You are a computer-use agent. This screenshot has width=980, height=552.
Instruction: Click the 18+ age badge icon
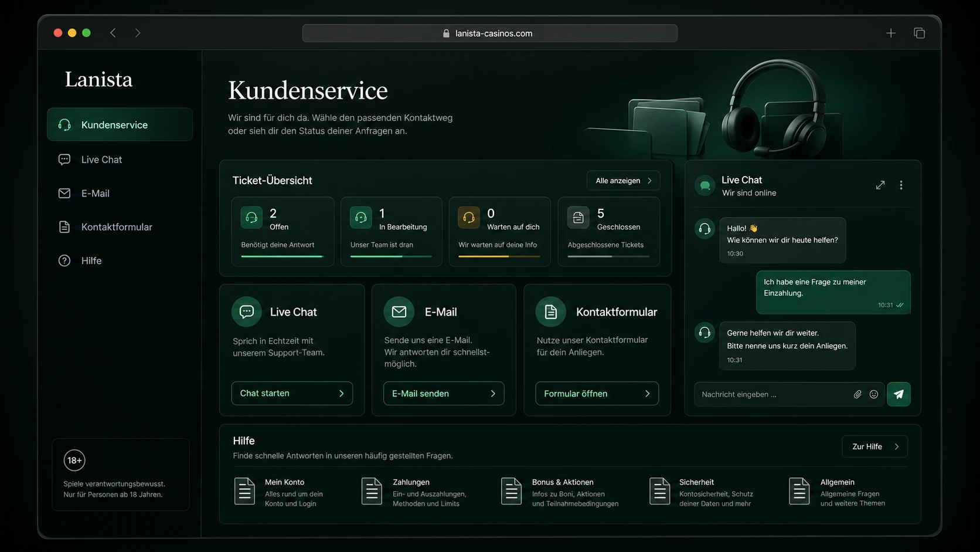(74, 460)
